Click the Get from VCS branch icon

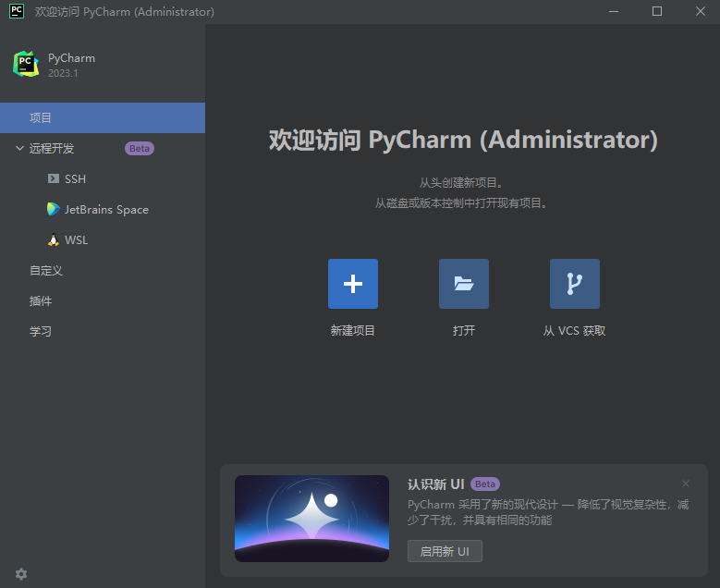pyautogui.click(x=575, y=284)
